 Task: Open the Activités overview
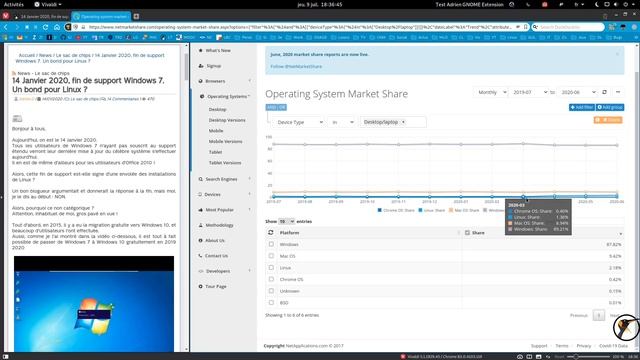click(x=14, y=4)
